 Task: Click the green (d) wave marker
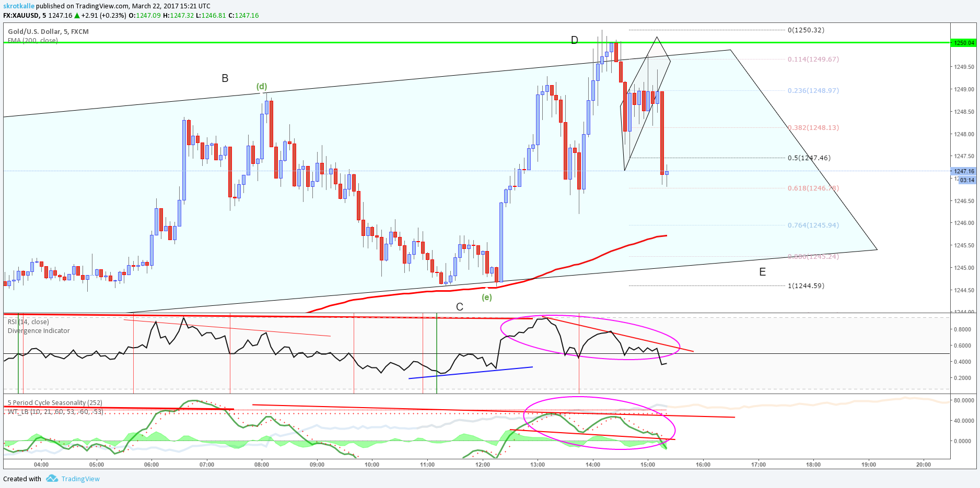[262, 87]
